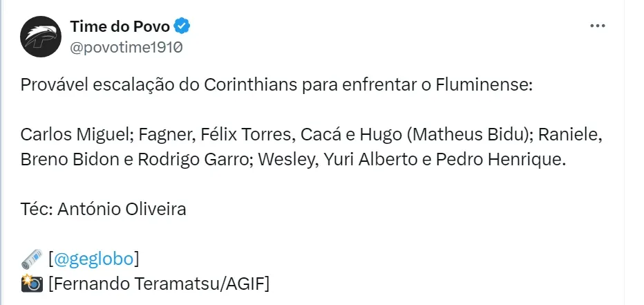Open the @geglobo mention link
This screenshot has width=644, height=305.
coord(93,259)
